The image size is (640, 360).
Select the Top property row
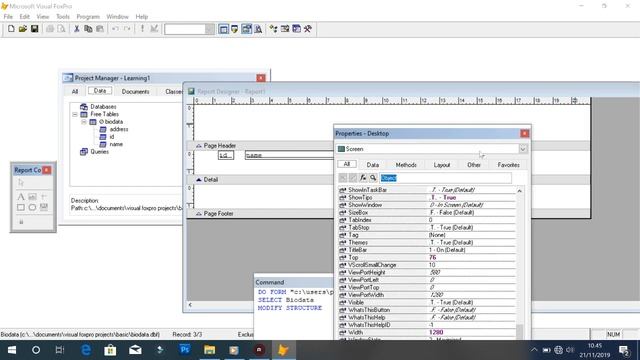pos(427,258)
